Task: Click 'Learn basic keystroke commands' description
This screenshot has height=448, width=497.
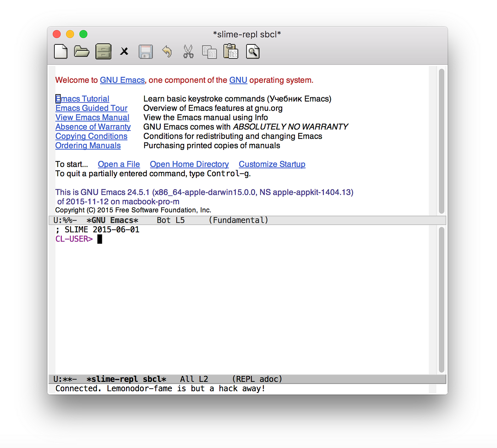Action: (237, 99)
